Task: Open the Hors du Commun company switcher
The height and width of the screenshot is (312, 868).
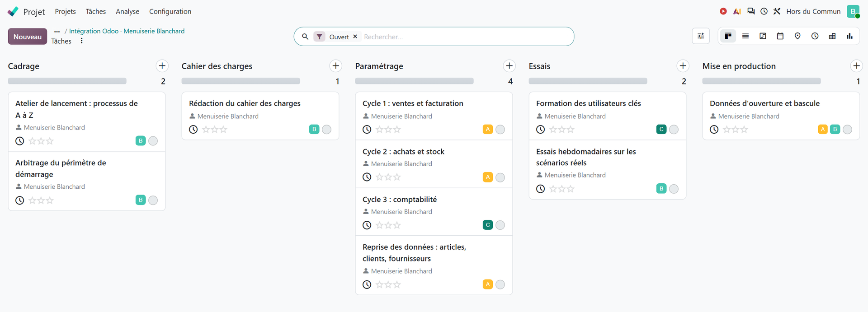Action: (x=813, y=11)
